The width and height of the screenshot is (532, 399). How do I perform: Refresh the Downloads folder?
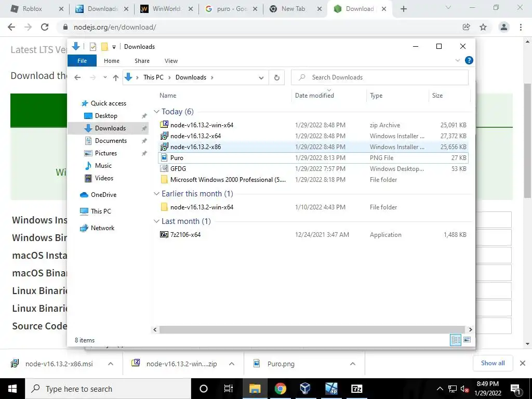(x=277, y=78)
